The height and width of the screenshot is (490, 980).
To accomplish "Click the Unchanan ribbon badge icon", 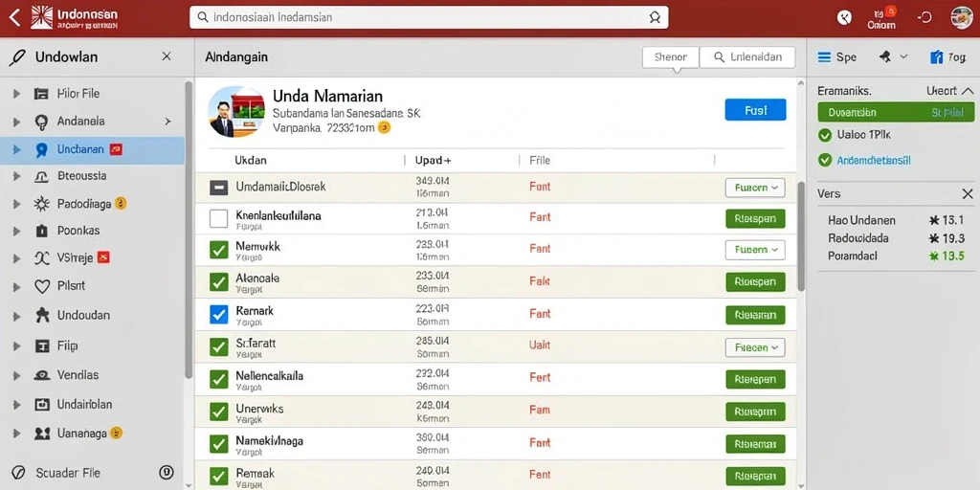I will point(41,150).
